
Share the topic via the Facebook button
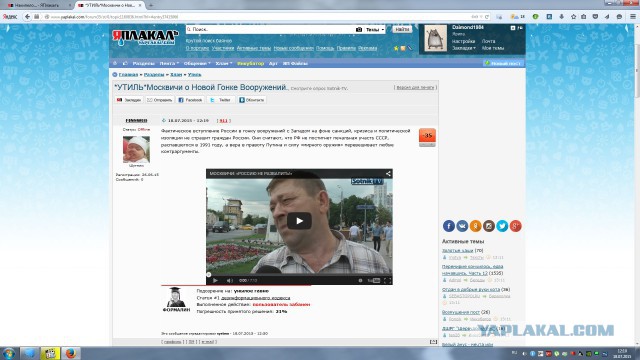[x=191, y=100]
